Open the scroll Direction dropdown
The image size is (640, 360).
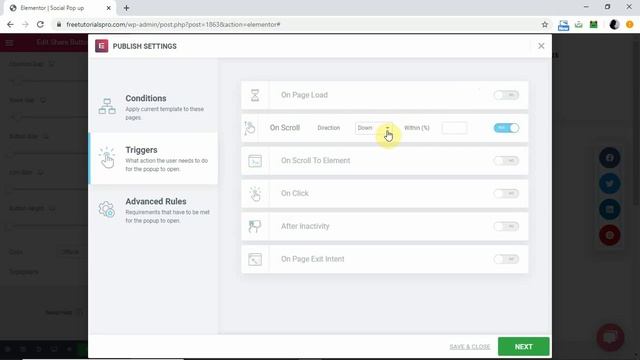pyautogui.click(x=374, y=128)
